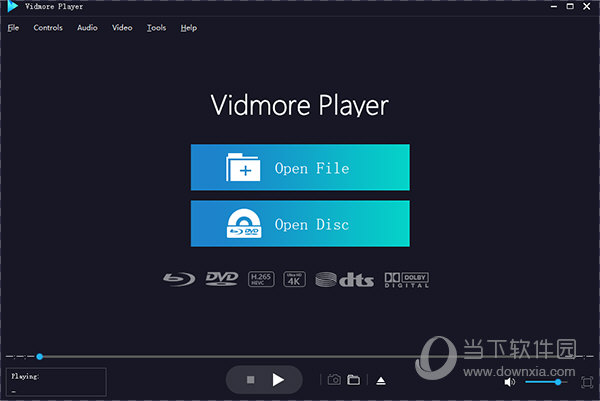Image resolution: width=600 pixels, height=401 pixels.
Task: Close the Vidmore Player window
Action: [587, 6]
